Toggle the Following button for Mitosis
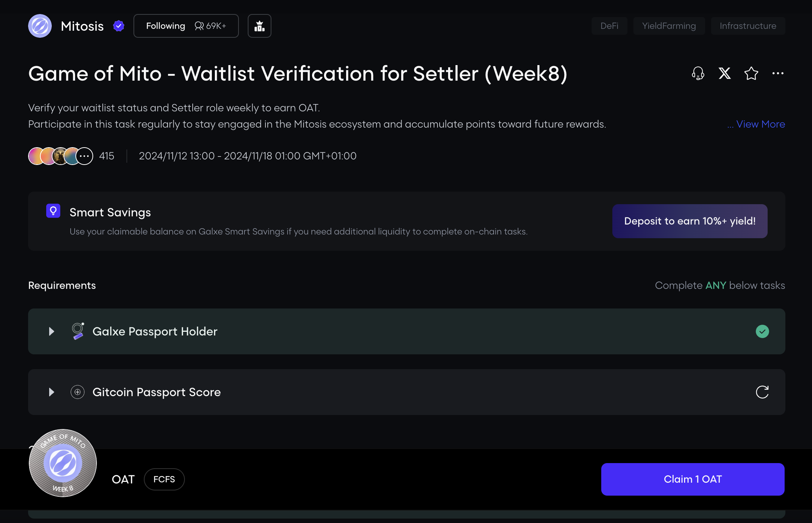Screen dimensions: 812x523 [x=186, y=26]
